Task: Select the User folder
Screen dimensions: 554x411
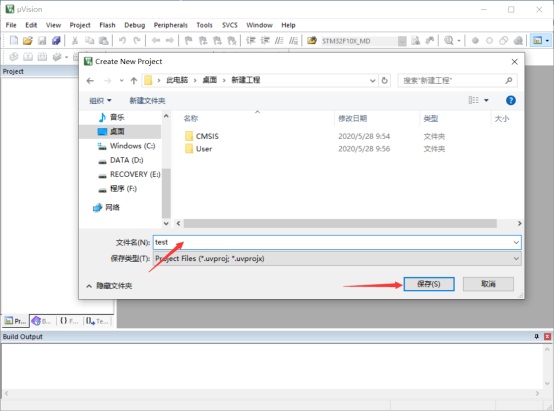Action: (204, 149)
